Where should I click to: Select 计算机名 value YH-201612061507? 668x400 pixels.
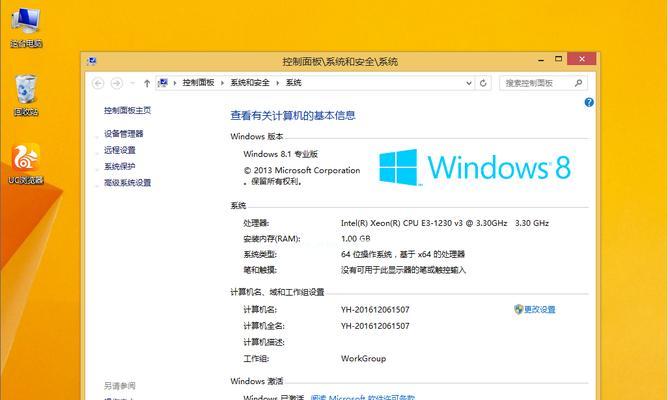[375, 310]
